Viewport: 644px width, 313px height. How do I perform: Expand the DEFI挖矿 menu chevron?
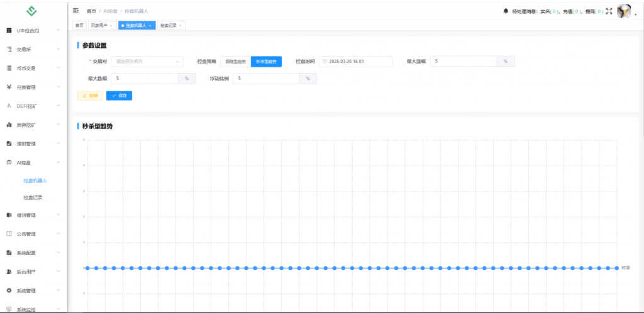point(58,106)
